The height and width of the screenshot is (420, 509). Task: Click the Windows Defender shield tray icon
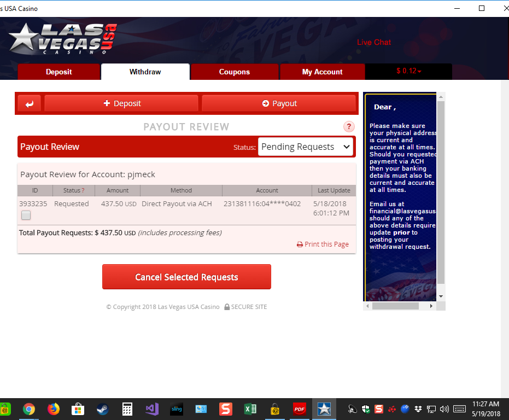(x=366, y=409)
